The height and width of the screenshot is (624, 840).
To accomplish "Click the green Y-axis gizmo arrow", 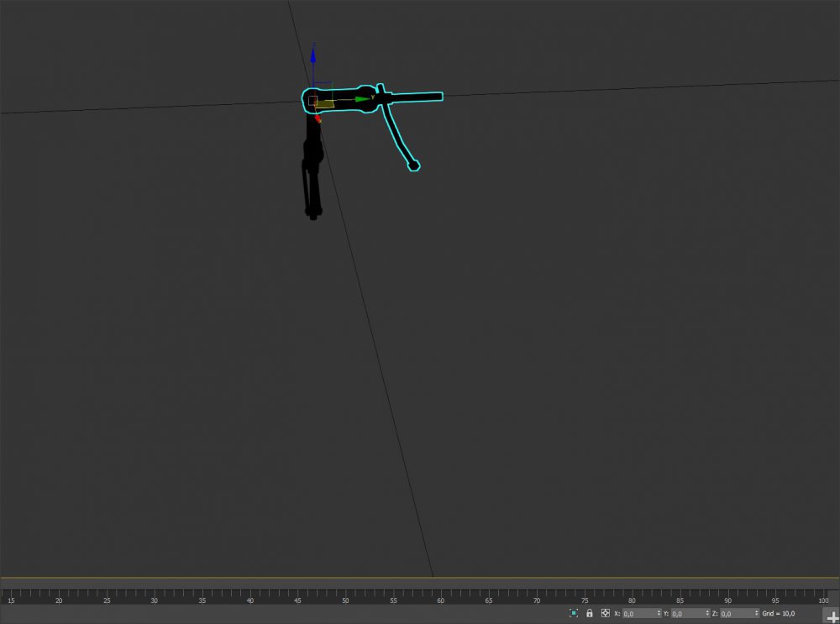I will tap(361, 99).
